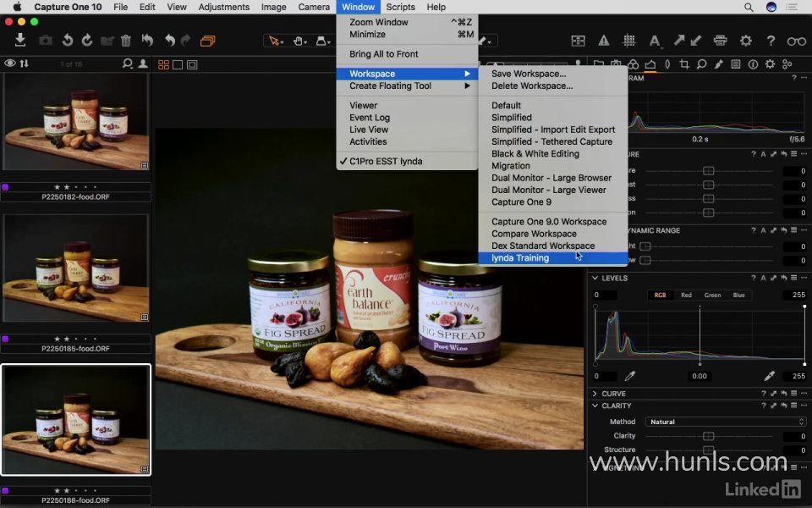The image size is (812, 508).
Task: Toggle the grid overlay icon
Action: [629, 41]
